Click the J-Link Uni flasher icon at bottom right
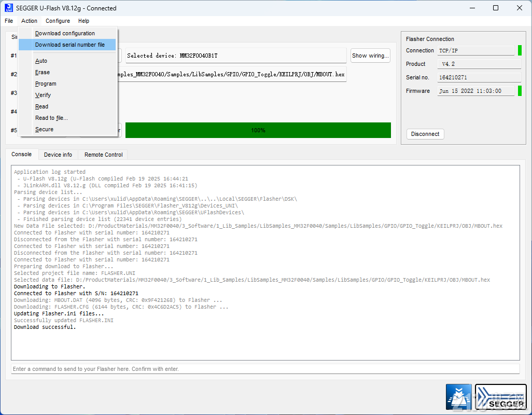The width and height of the screenshot is (532, 415). [459, 397]
